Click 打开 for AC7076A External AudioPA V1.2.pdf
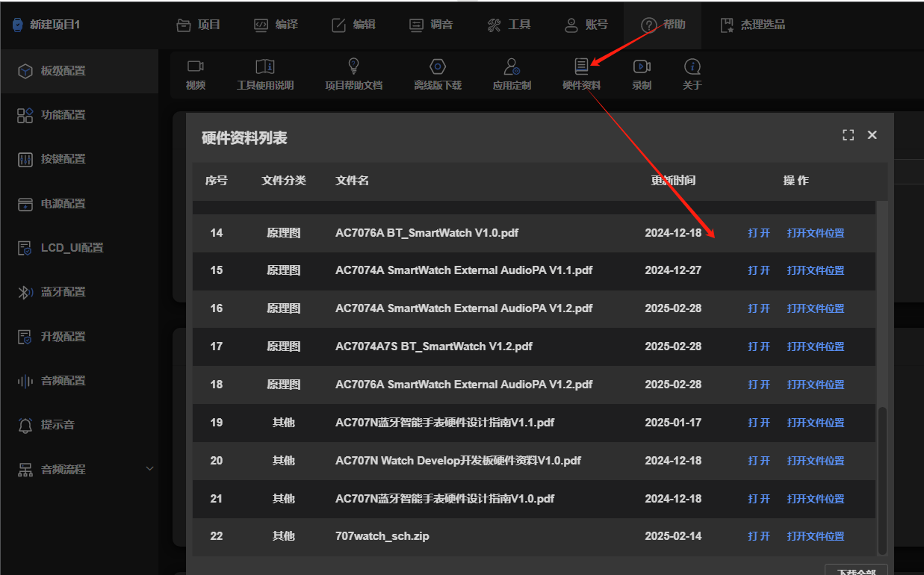The height and width of the screenshot is (575, 924). 759,385
